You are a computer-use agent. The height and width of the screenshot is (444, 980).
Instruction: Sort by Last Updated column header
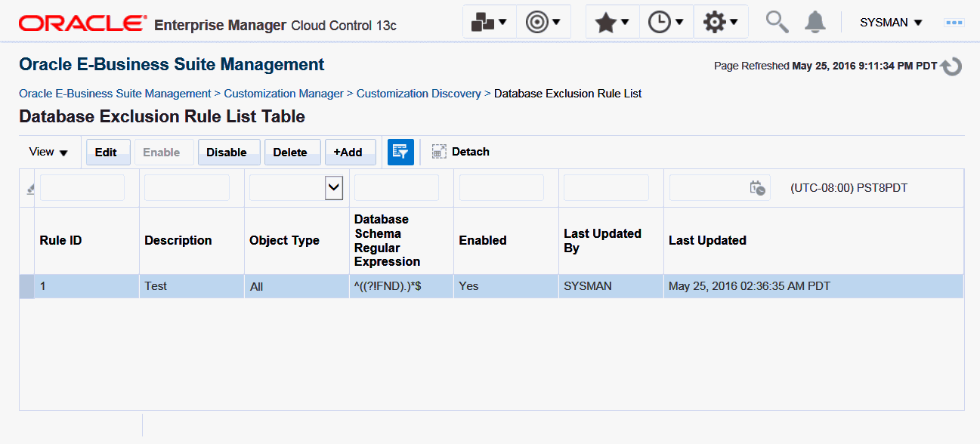814,240
